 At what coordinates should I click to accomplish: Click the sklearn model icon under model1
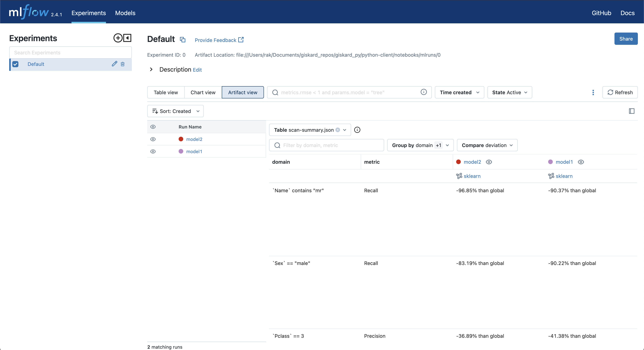pyautogui.click(x=551, y=176)
